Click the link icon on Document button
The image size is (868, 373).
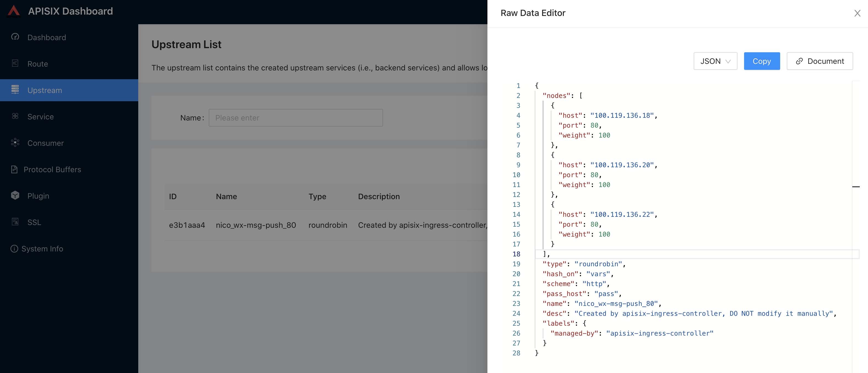click(x=799, y=61)
